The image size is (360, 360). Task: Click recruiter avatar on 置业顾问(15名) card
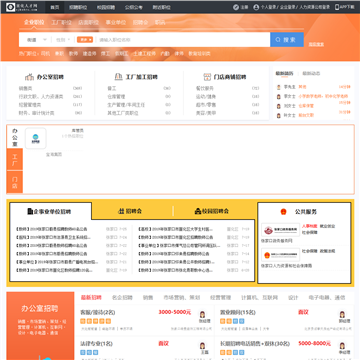click(342, 315)
